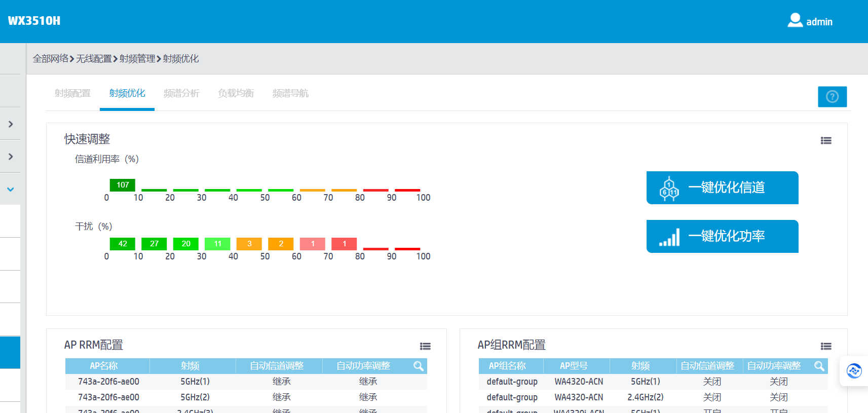
Task: Open the floating assistant icon at right edge
Action: (x=854, y=371)
